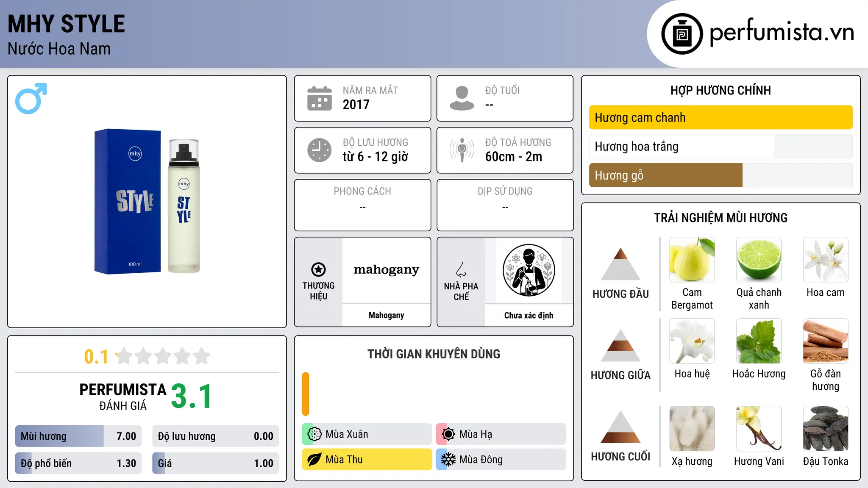Select the Mùa Đông season chip
The height and width of the screenshot is (488, 868).
pyautogui.click(x=501, y=460)
